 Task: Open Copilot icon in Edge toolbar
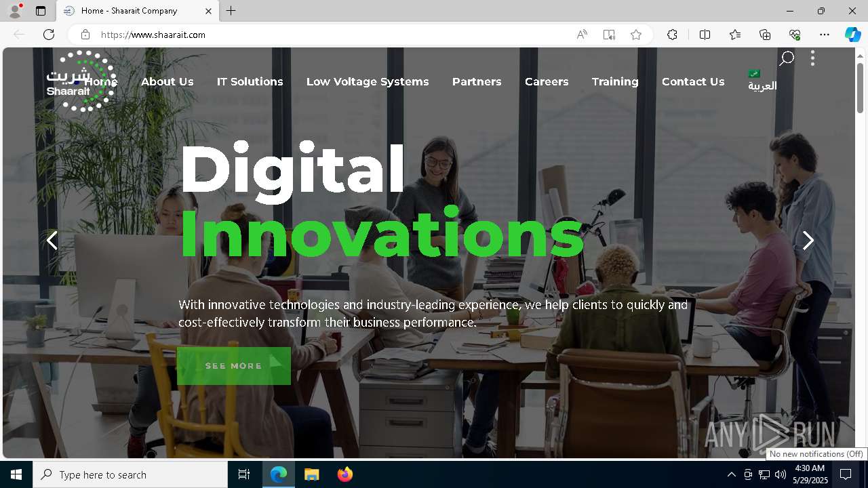coord(852,35)
